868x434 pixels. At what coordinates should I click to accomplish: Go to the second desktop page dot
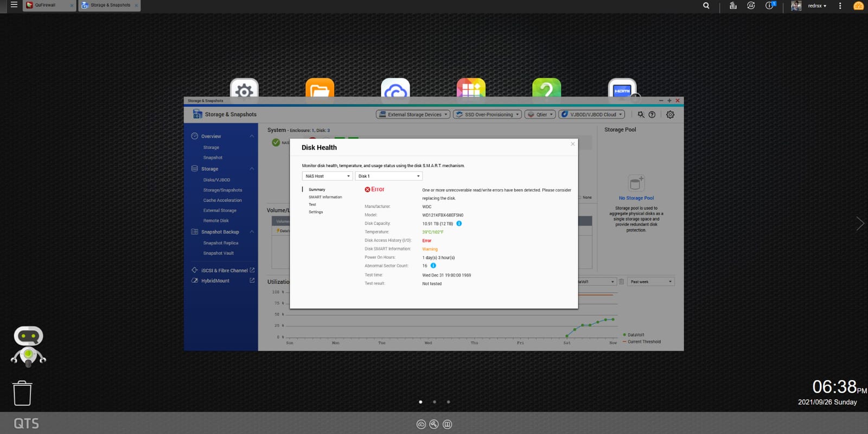coord(435,402)
